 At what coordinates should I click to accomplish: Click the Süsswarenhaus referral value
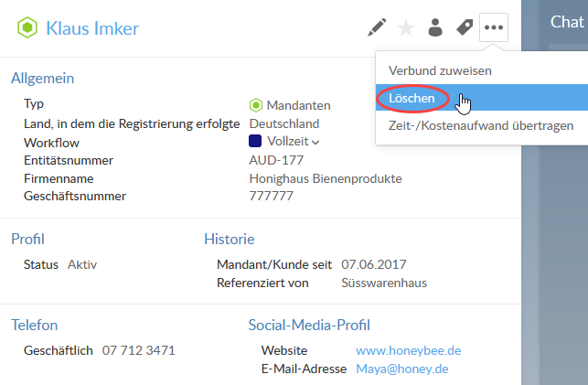coord(384,283)
